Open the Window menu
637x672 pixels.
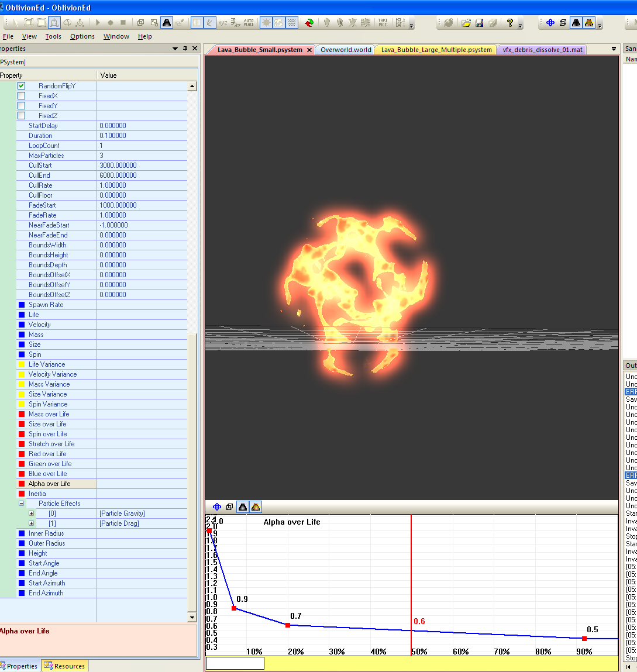[x=116, y=36]
